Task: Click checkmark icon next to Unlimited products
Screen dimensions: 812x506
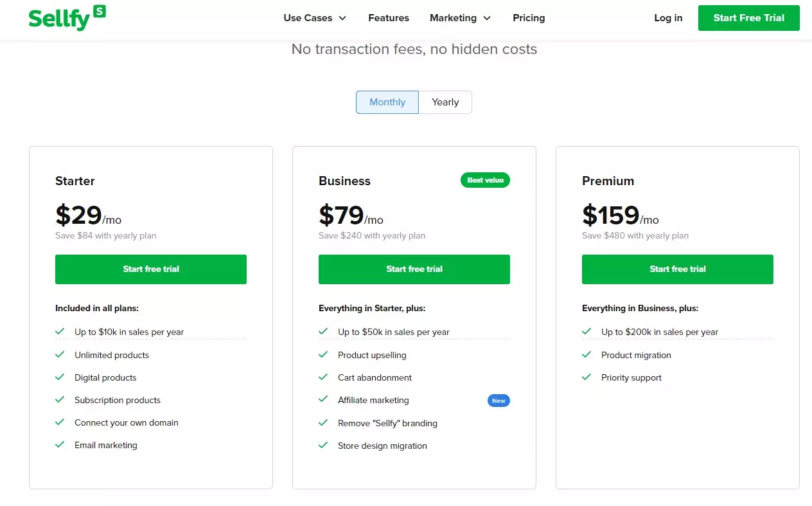Action: (60, 354)
